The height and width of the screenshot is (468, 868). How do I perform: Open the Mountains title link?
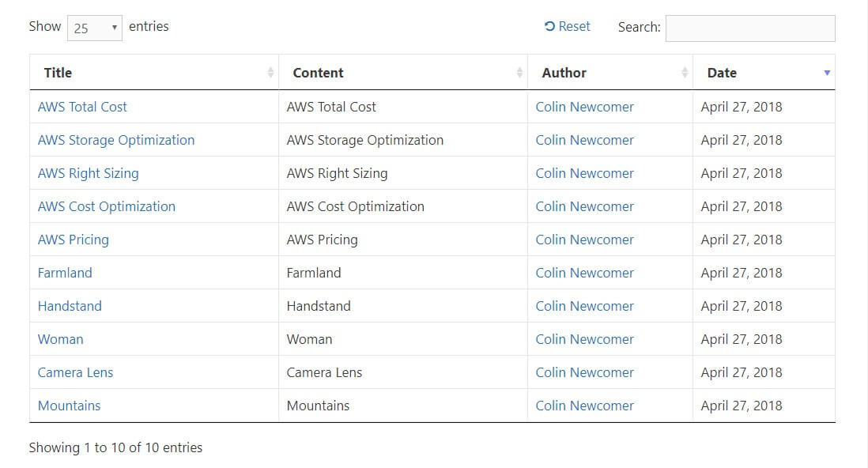tap(70, 406)
